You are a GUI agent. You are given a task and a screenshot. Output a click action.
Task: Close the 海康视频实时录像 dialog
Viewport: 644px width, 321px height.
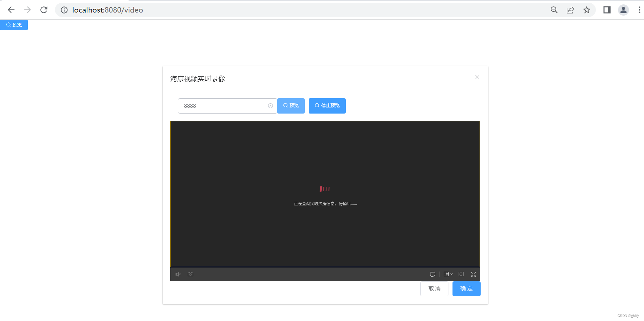click(x=477, y=77)
